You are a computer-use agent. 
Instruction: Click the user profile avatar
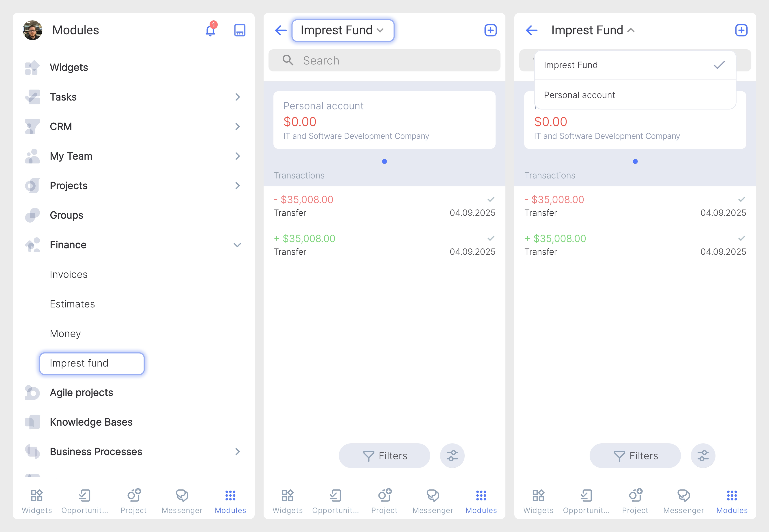[33, 30]
